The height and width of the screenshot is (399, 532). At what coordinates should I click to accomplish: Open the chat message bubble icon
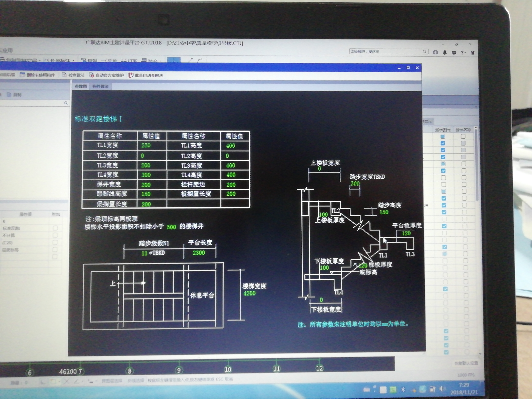(x=454, y=52)
